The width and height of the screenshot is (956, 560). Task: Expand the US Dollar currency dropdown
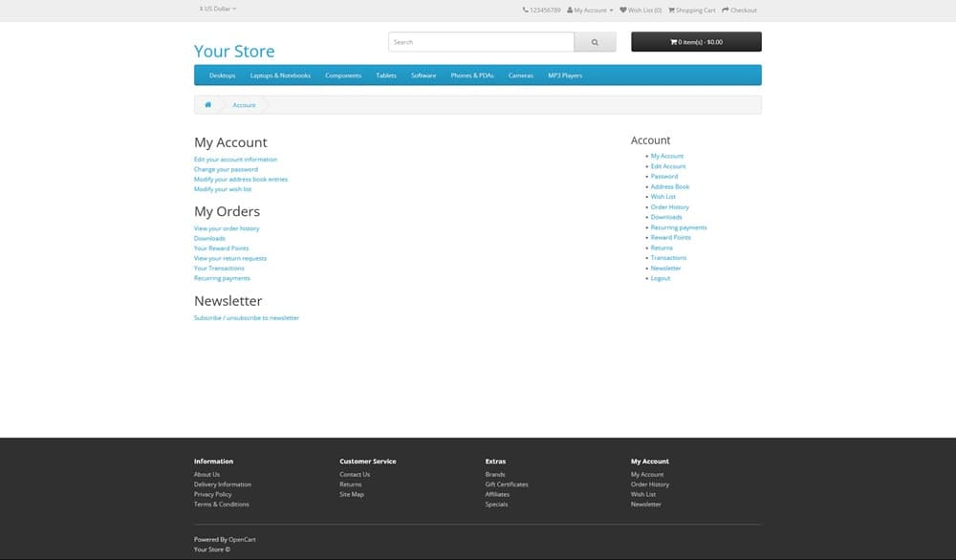218,9
